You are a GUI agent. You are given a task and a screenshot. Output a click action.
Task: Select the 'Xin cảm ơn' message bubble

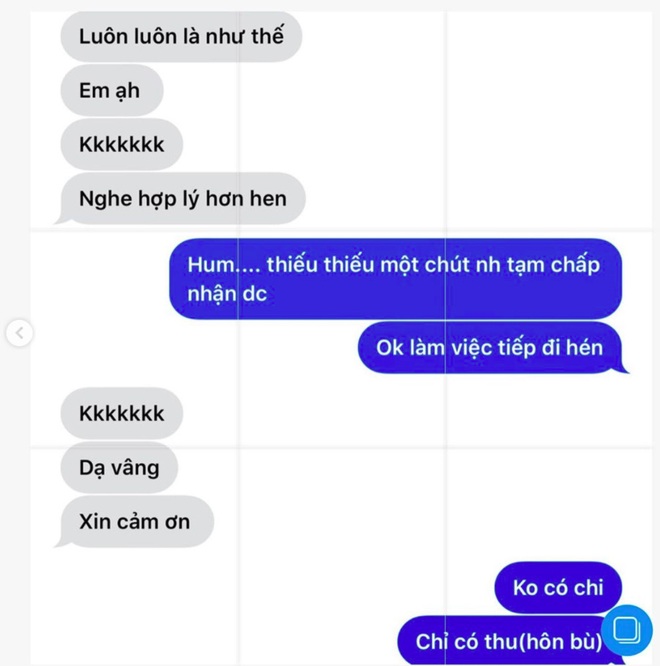pos(135,522)
